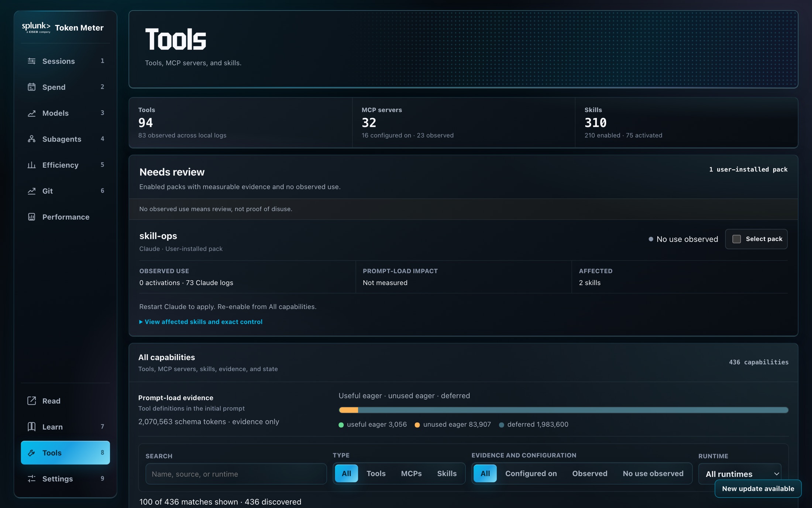Open the All runtimes dropdown

coord(740,474)
